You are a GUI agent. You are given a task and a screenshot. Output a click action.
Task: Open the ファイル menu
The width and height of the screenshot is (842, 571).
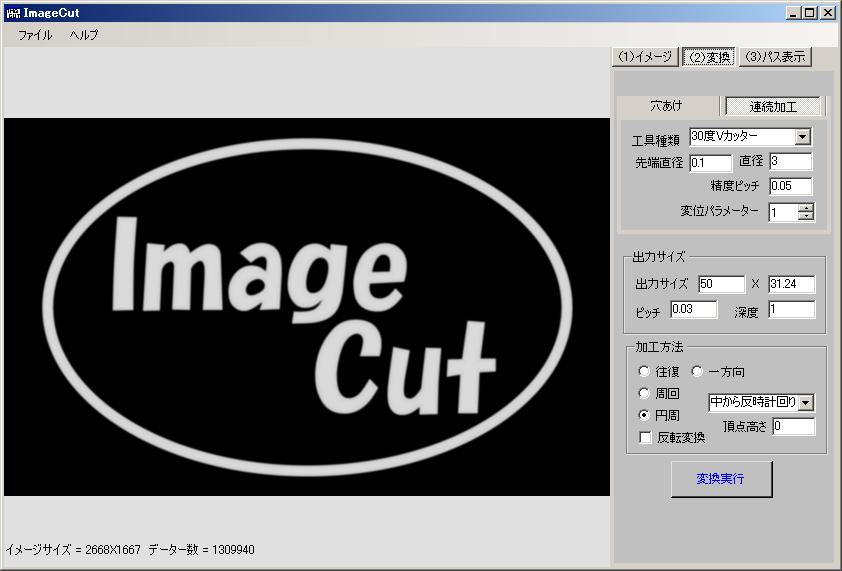tap(35, 35)
